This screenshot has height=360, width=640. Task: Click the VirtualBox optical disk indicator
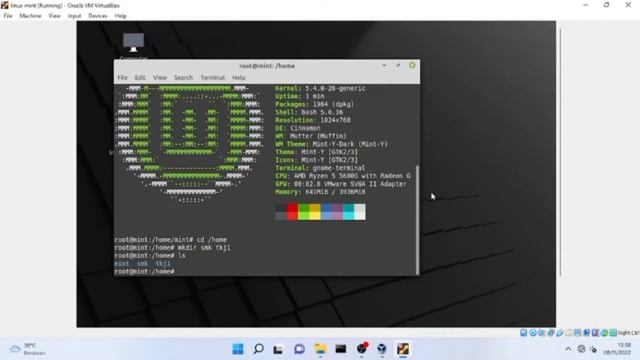pos(533,333)
